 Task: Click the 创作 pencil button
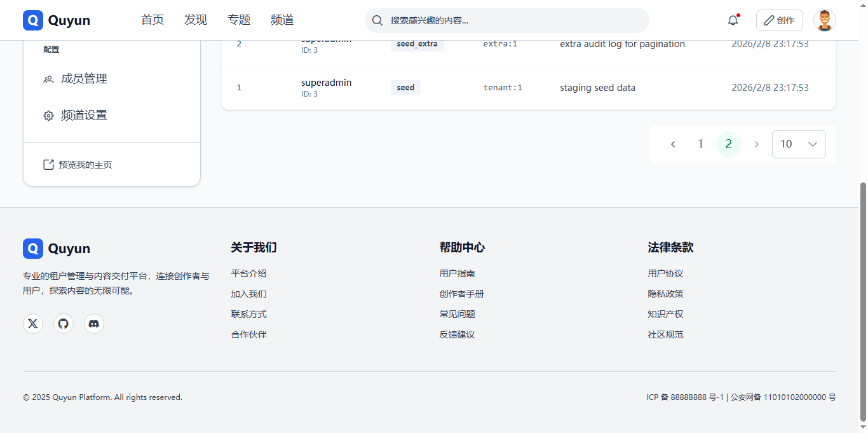coord(779,20)
